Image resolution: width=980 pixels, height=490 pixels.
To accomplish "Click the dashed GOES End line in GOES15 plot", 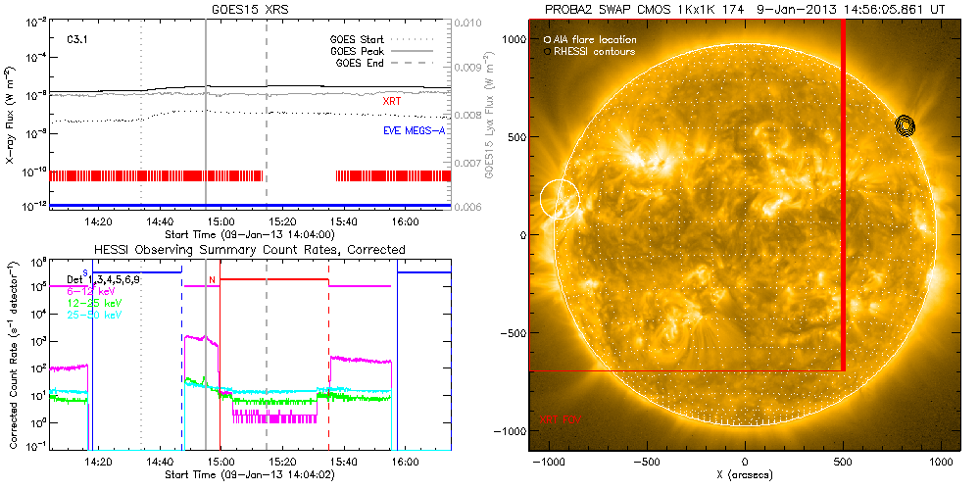I will pyautogui.click(x=267, y=113).
